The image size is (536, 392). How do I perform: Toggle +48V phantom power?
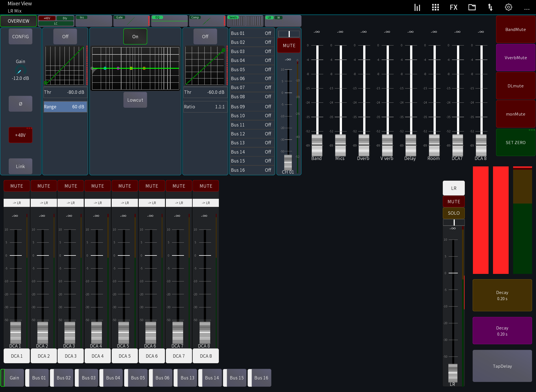coord(20,135)
